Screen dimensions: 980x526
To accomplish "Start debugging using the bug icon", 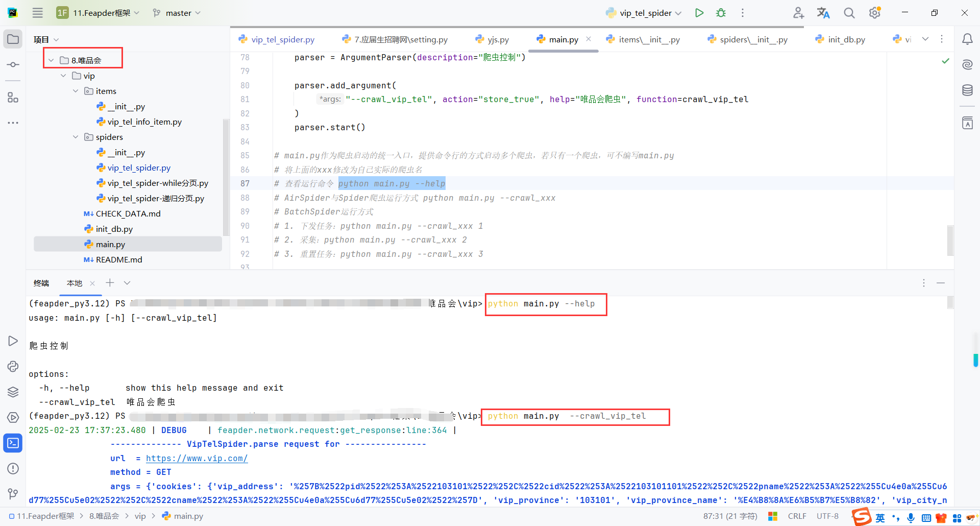I will tap(721, 13).
